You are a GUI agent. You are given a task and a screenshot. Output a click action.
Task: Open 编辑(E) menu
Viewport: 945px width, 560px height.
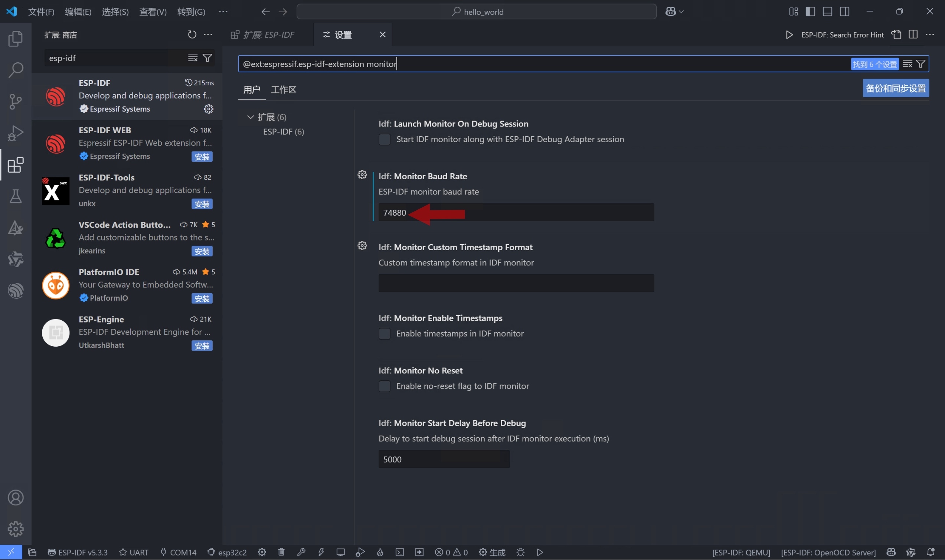[78, 12]
